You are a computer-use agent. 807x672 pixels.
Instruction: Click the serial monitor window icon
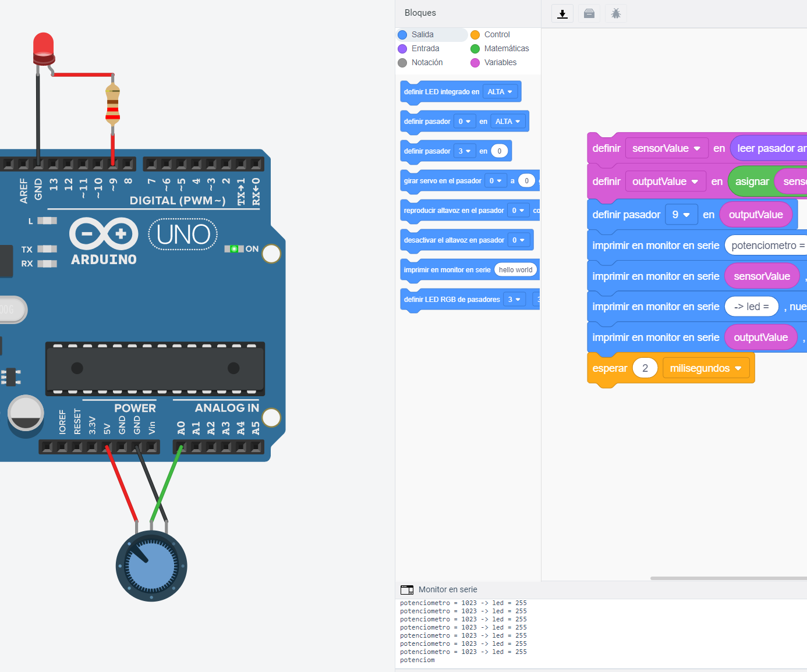pyautogui.click(x=407, y=589)
